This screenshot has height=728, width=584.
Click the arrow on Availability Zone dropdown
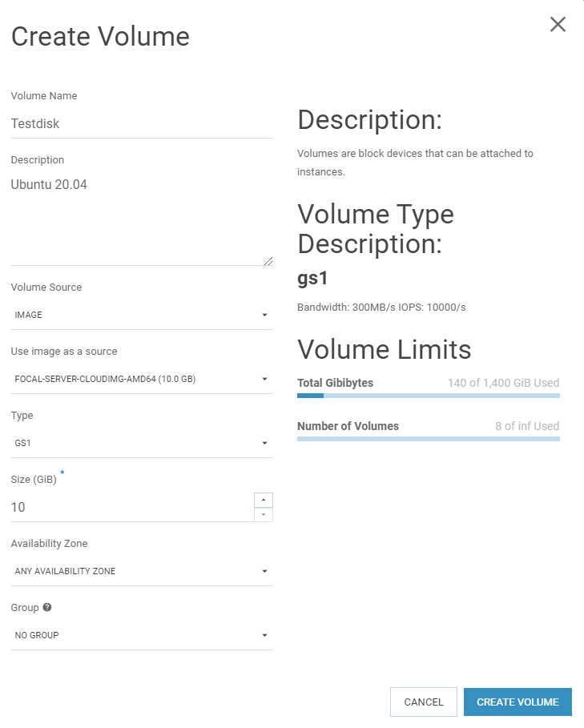[x=264, y=571]
